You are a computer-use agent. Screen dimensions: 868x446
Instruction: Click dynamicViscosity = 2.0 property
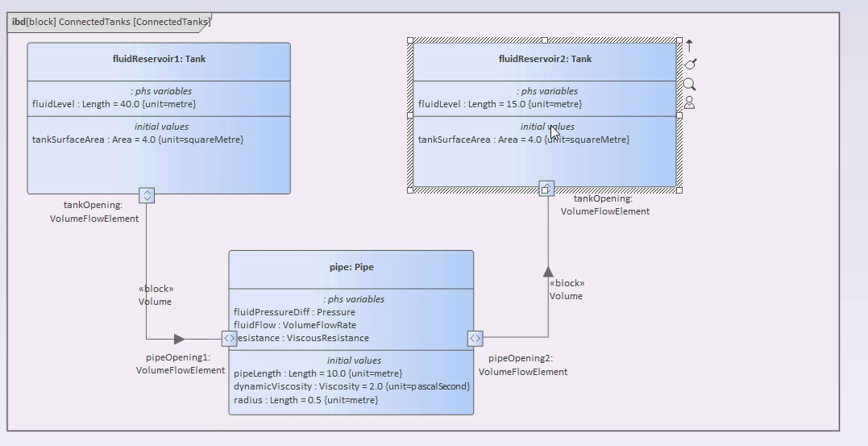coord(351,386)
